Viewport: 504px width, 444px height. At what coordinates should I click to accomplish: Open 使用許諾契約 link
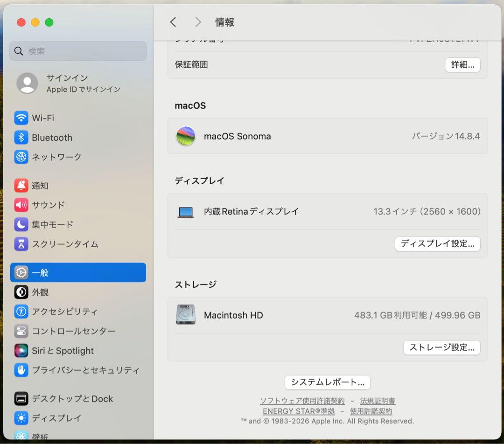[371, 411]
